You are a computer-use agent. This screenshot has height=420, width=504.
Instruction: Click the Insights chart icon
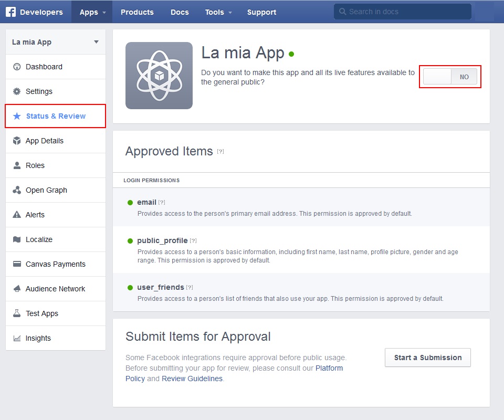click(x=17, y=338)
